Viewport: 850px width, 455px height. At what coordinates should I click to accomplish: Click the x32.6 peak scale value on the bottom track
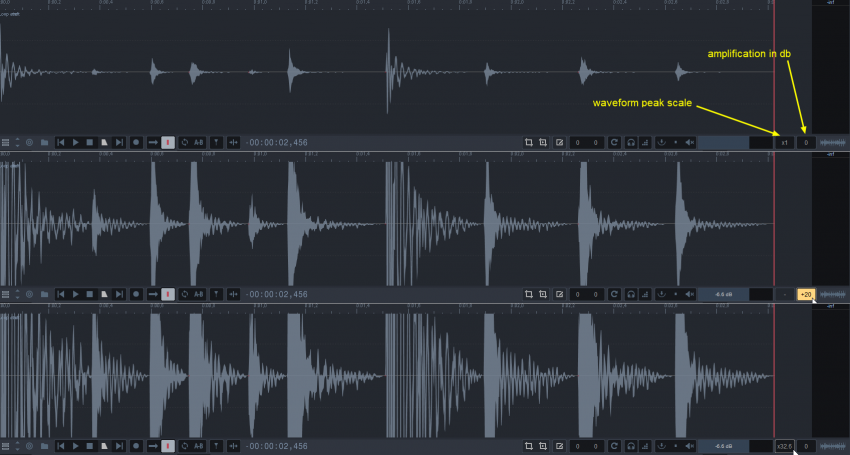785,446
